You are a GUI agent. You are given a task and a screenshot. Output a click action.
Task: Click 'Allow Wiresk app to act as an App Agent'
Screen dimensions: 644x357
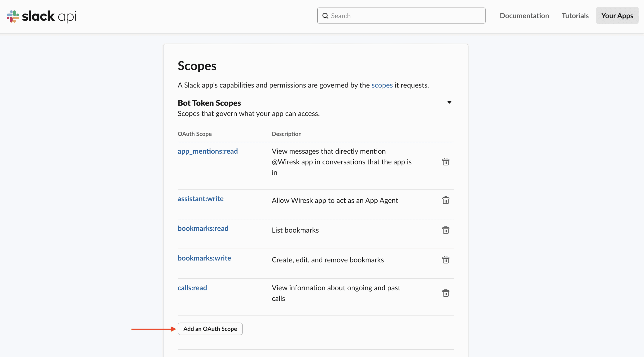[x=335, y=200]
